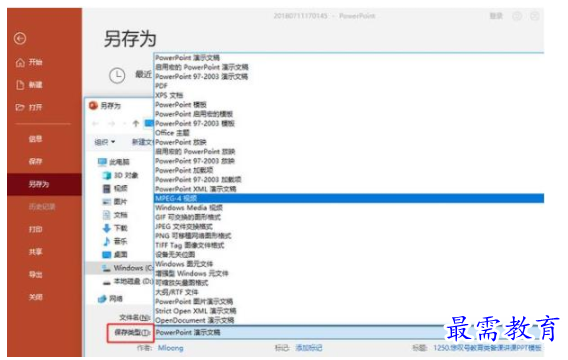
Task: Choose 'PowerPoint 97-2003 放映' type
Action: pos(195,161)
